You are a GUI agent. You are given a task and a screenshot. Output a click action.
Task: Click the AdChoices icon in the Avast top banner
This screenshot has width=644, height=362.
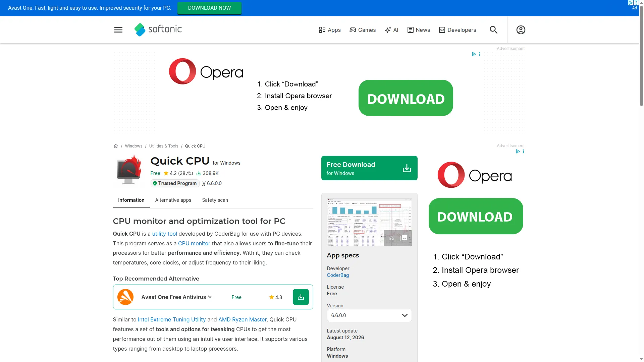(x=631, y=3)
